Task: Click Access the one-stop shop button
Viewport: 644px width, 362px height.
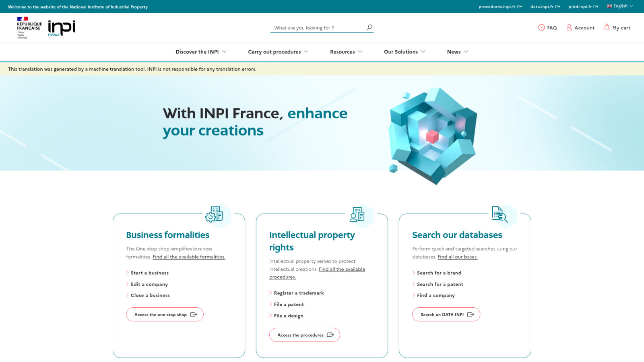Action: (165, 315)
